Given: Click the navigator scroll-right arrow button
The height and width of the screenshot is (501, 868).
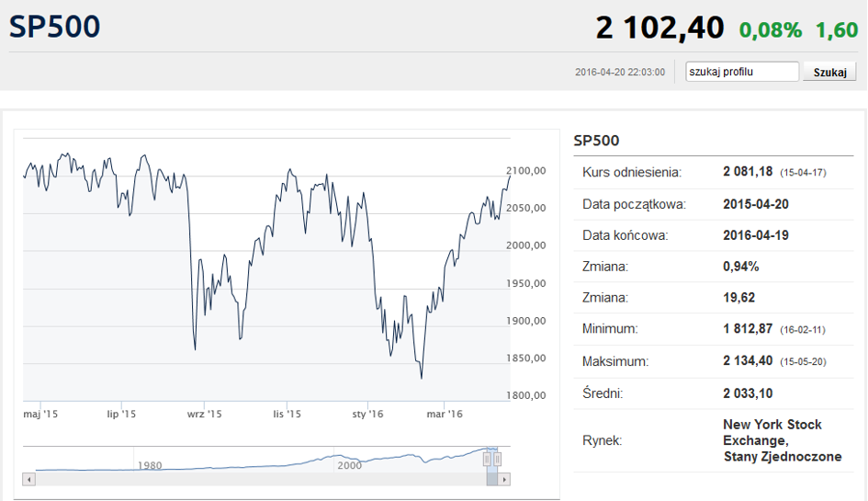Looking at the screenshot, I should 503,479.
